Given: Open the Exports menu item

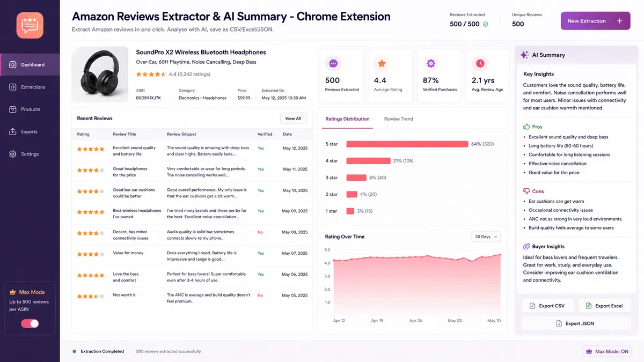Looking at the screenshot, I should click(x=30, y=132).
